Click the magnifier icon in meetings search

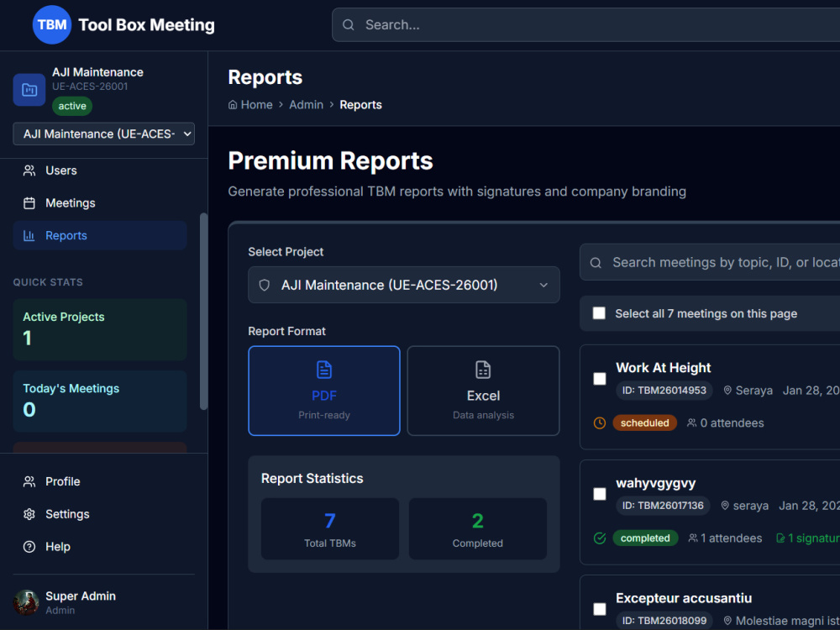click(x=596, y=263)
